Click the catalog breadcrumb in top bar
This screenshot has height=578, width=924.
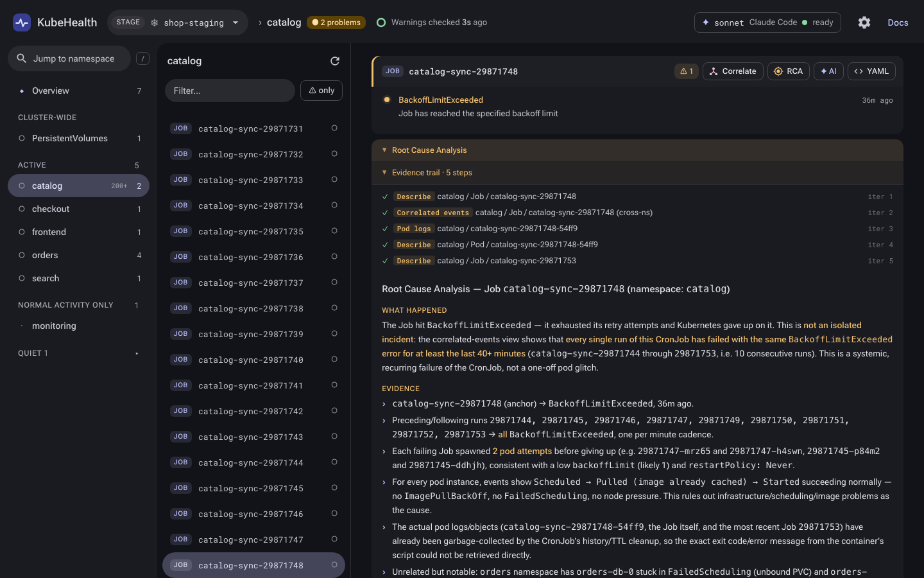click(284, 22)
